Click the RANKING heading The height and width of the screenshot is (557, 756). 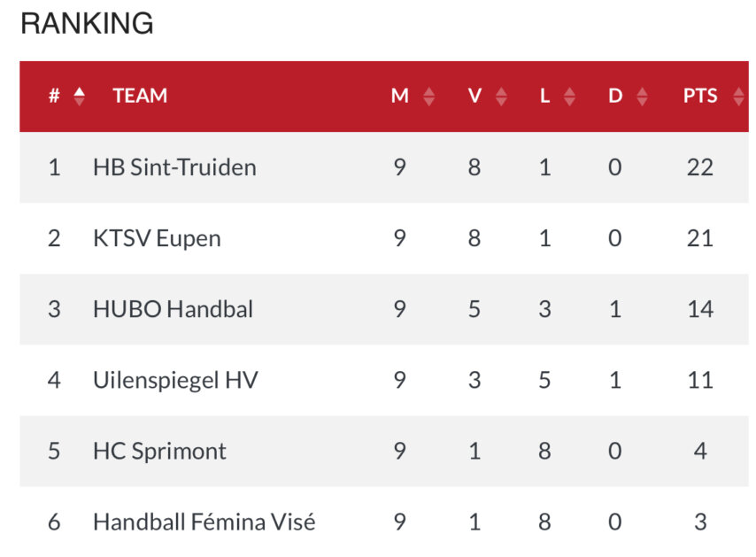87,24
